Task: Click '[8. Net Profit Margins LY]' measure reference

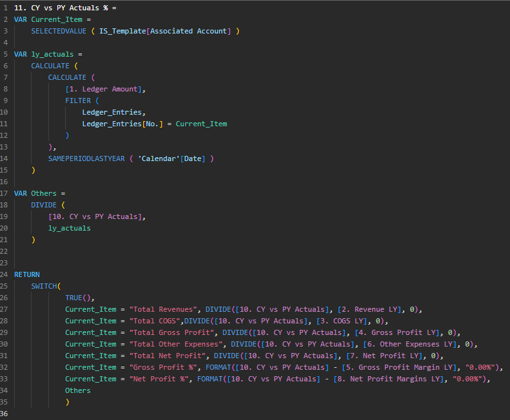Action: 389,379
